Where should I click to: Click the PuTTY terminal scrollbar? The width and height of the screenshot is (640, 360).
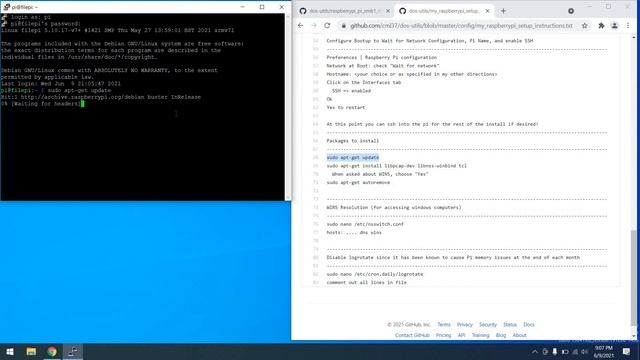tap(288, 106)
